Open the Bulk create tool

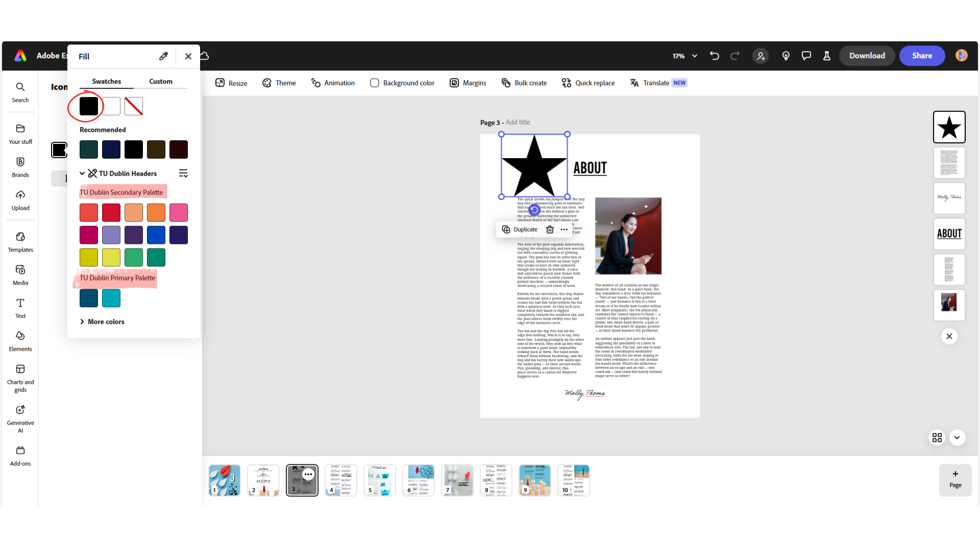point(524,83)
